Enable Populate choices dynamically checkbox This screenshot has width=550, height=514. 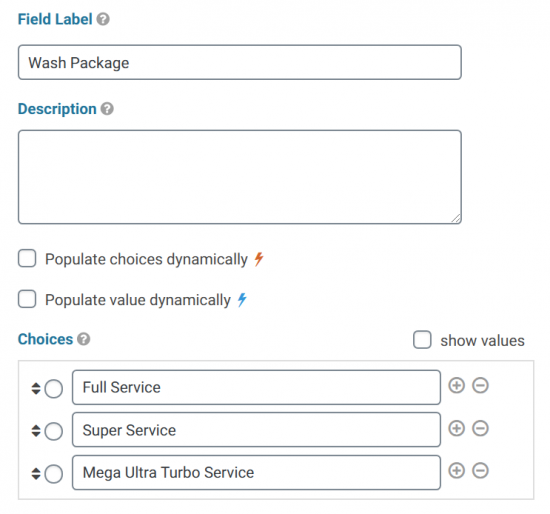coord(27,259)
